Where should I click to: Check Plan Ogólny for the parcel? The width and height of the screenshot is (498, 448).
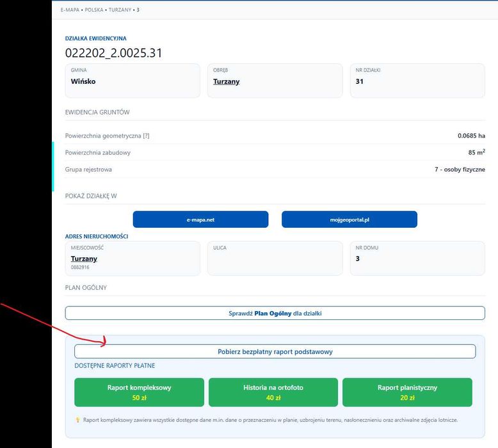coord(275,313)
